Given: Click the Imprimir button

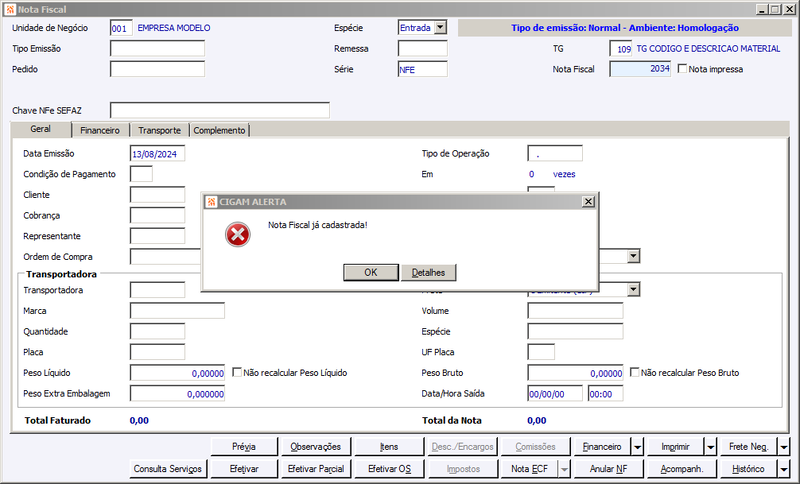Looking at the screenshot, I should [676, 447].
